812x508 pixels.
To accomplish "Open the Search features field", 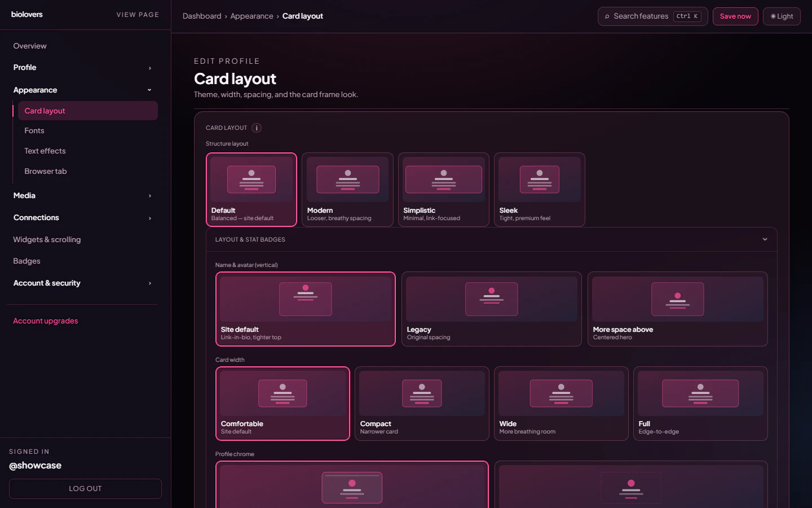I will tap(652, 16).
